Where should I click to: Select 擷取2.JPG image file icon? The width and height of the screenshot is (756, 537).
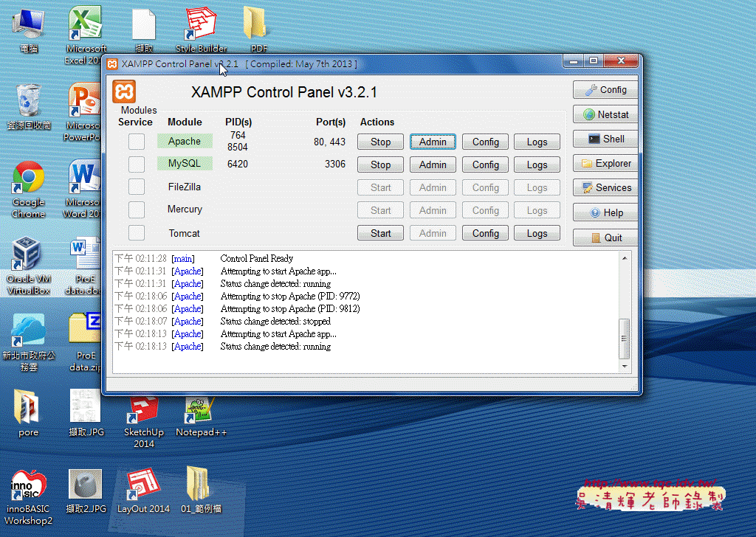[86, 491]
